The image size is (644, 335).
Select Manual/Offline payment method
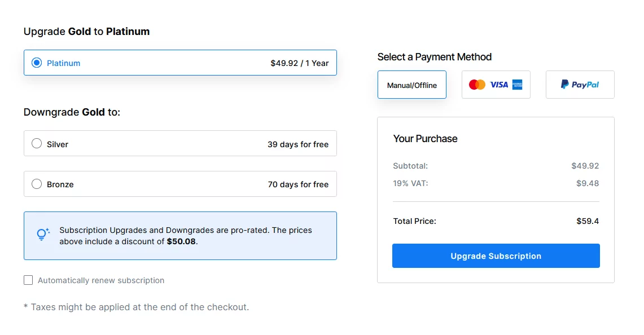pyautogui.click(x=412, y=85)
